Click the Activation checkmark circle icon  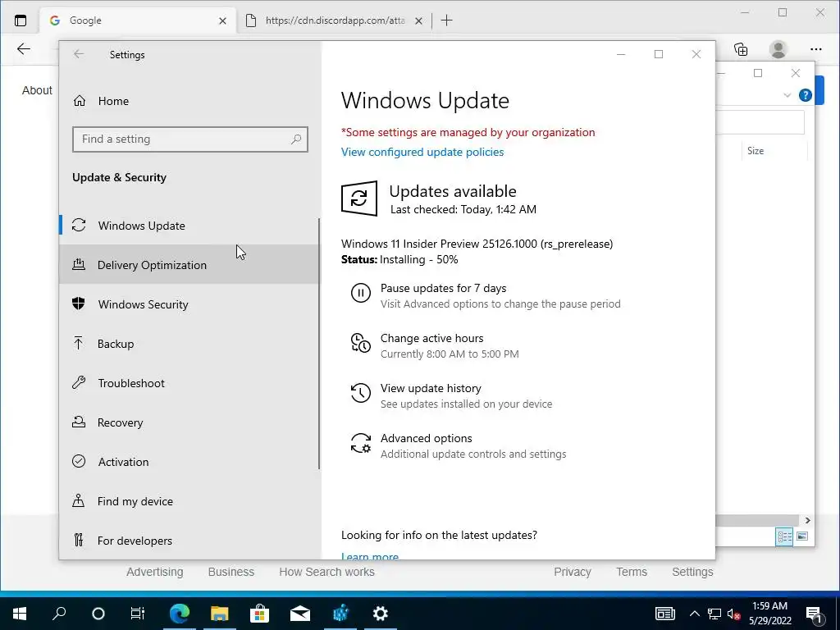pos(79,461)
